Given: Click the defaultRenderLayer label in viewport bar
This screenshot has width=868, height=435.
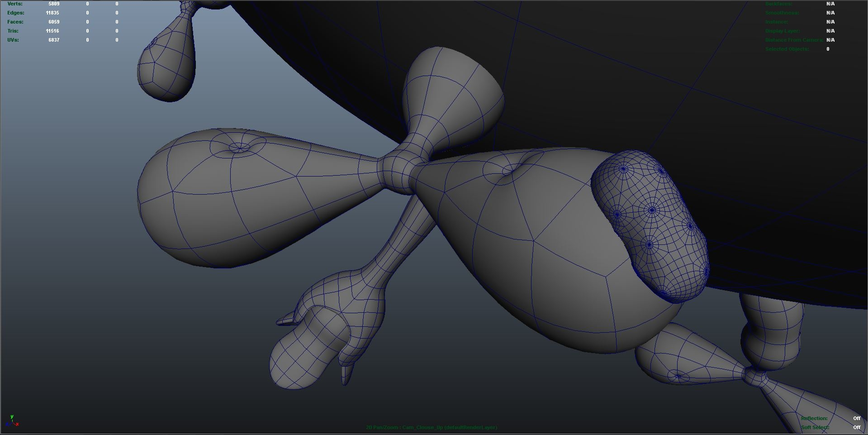Looking at the screenshot, I should (x=471, y=427).
